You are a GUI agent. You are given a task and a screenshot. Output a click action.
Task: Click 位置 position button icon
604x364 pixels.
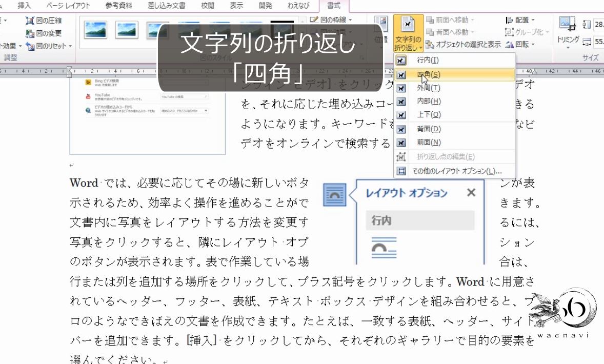pos(380,24)
